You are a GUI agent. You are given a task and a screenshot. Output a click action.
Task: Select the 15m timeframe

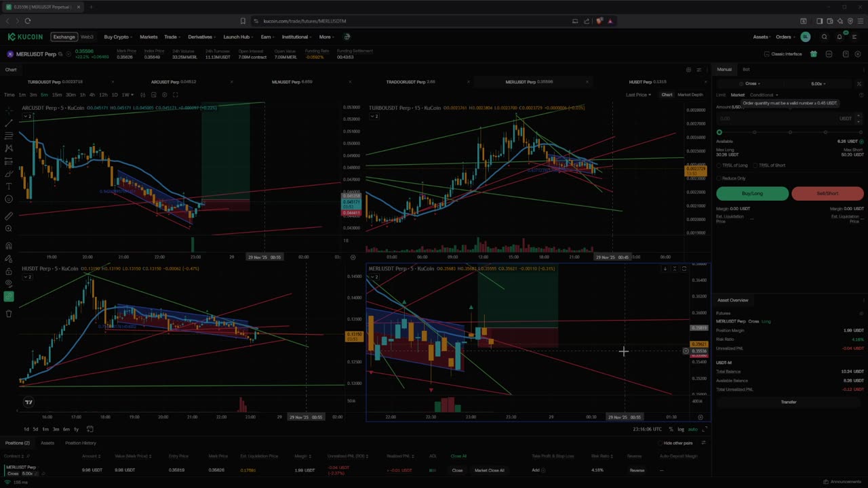click(57, 95)
